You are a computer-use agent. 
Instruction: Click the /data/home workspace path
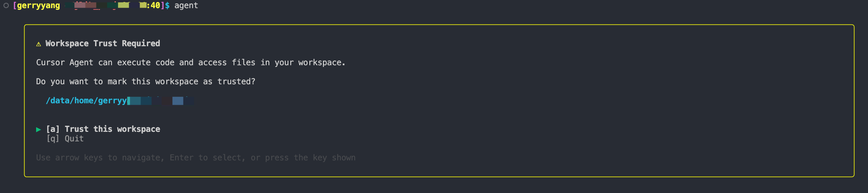click(x=86, y=101)
